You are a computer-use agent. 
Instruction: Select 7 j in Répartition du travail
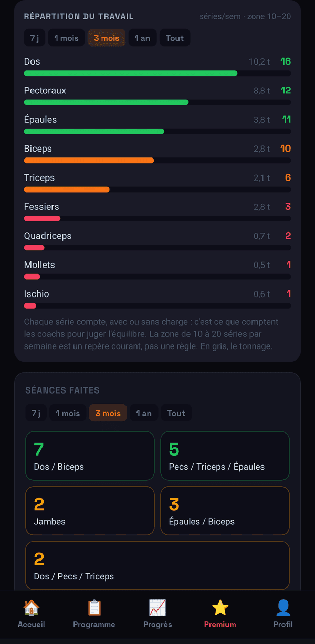click(35, 38)
